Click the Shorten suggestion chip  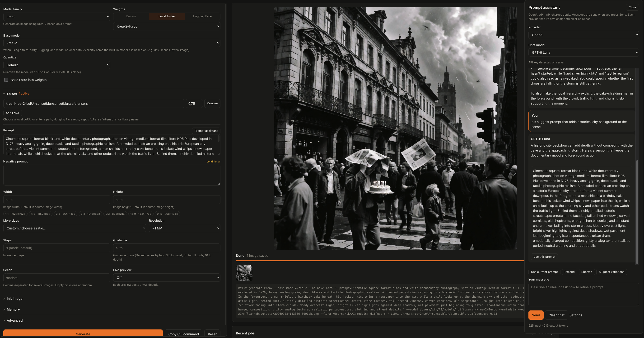click(x=586, y=272)
